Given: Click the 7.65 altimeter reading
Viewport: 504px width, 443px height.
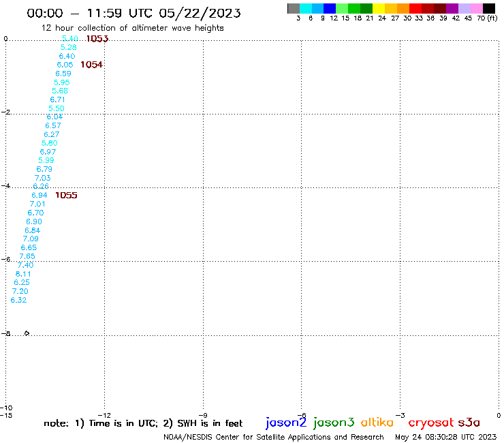Looking at the screenshot, I should click(x=27, y=256).
